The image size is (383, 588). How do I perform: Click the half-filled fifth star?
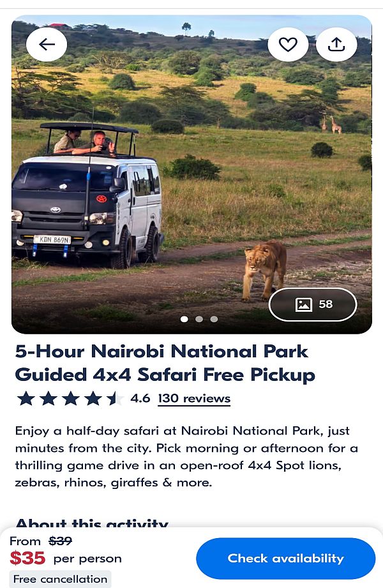[x=115, y=399]
